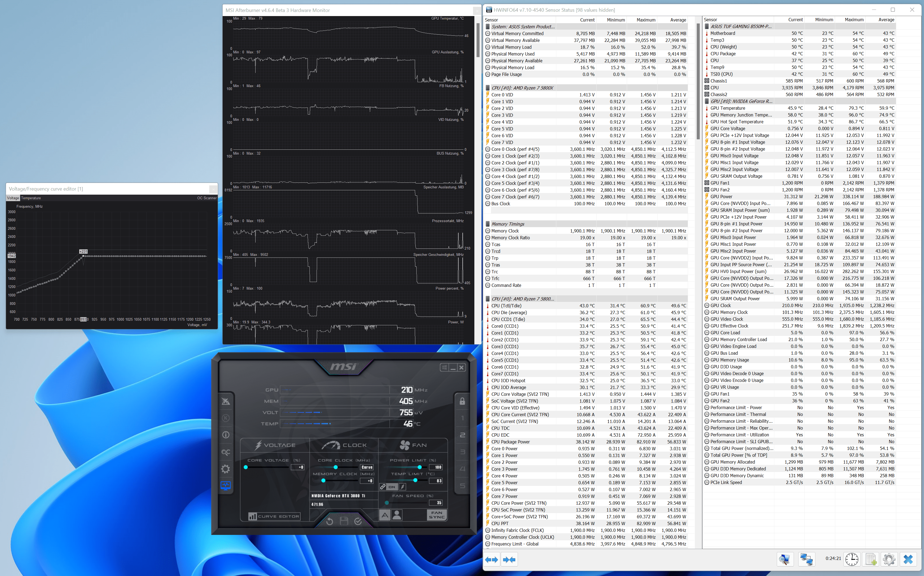Click the 'CPU [#0]: AMD Ryzen 7 5800X' group header
Image resolution: width=924 pixels, height=576 pixels.
coord(586,88)
